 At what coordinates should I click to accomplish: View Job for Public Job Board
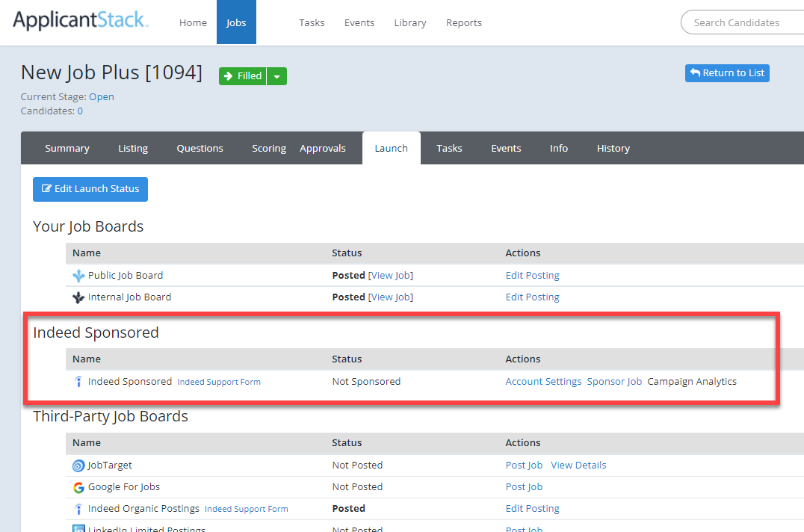tap(392, 275)
